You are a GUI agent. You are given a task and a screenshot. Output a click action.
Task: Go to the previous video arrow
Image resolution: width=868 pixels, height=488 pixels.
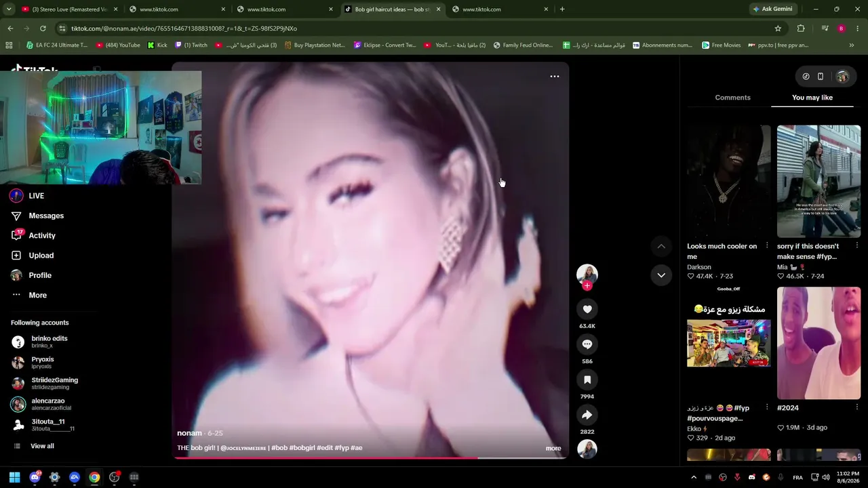[x=661, y=246]
